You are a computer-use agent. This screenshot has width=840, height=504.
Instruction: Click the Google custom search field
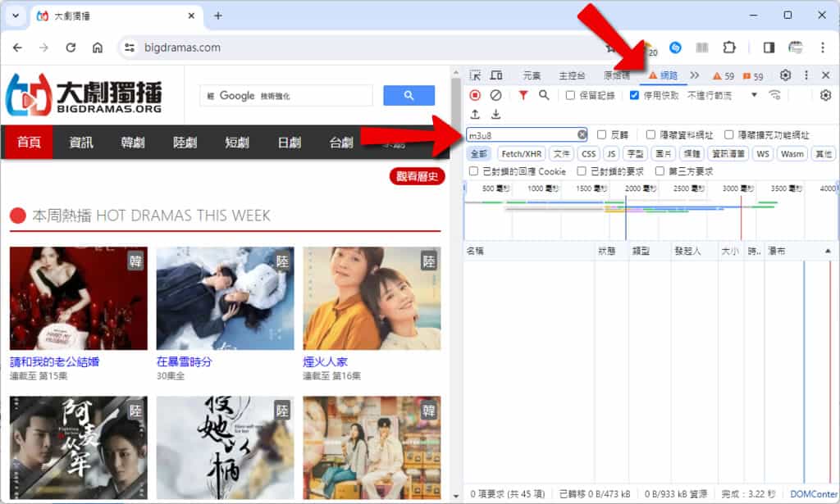286,96
